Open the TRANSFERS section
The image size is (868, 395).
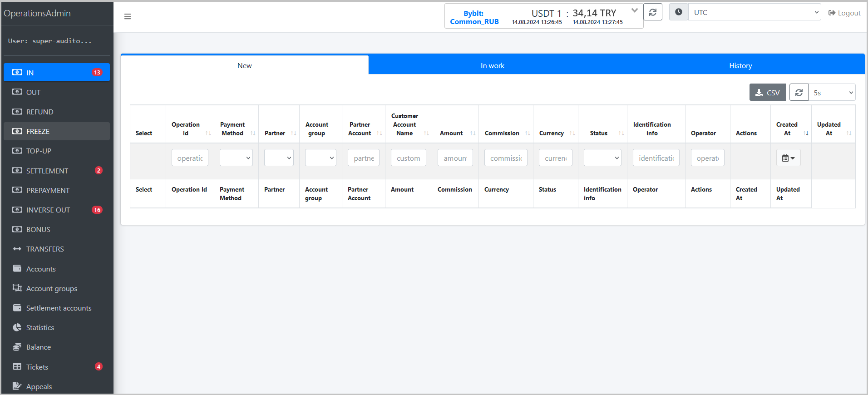click(x=57, y=249)
